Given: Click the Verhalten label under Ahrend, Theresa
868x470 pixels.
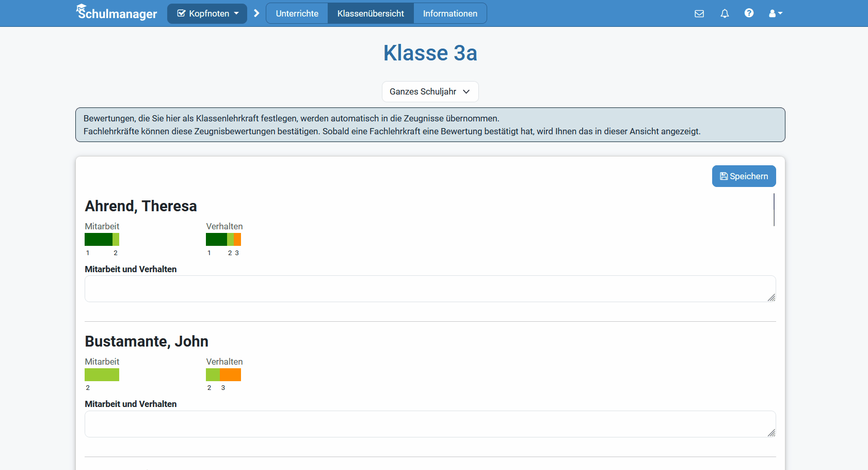Looking at the screenshot, I should pos(224,226).
